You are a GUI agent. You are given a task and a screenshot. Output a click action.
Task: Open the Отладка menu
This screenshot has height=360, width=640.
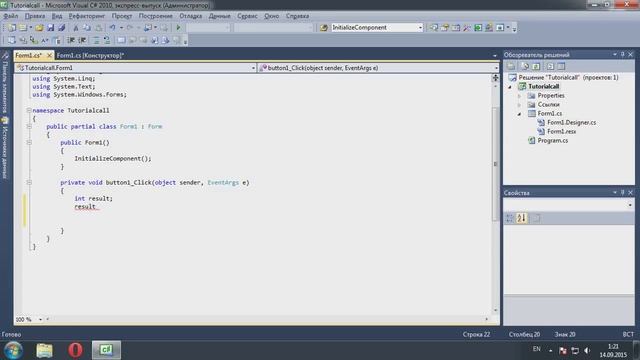(x=191, y=16)
